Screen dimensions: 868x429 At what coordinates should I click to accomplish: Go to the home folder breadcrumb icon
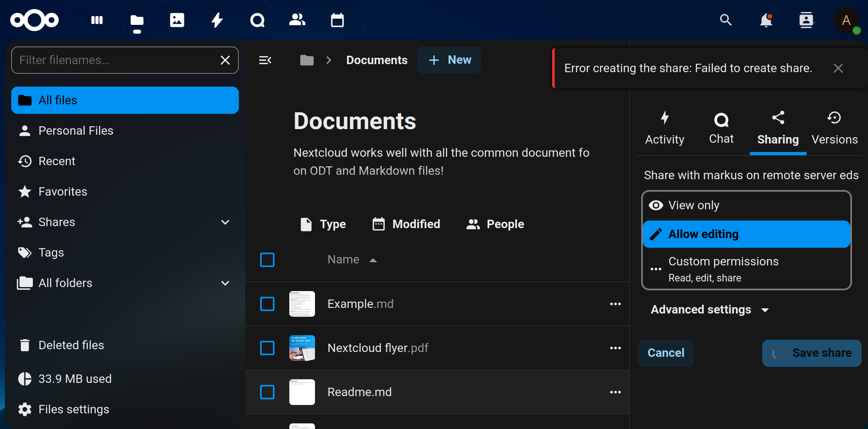pyautogui.click(x=307, y=60)
